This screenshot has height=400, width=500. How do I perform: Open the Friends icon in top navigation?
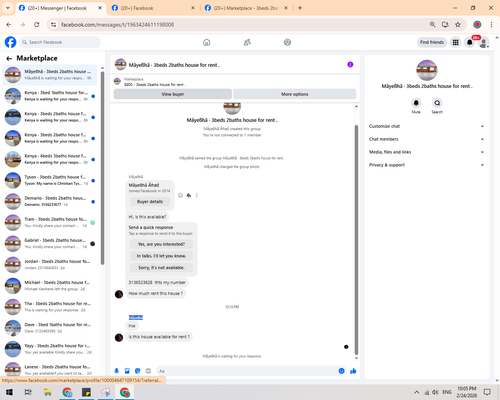[x=247, y=42]
